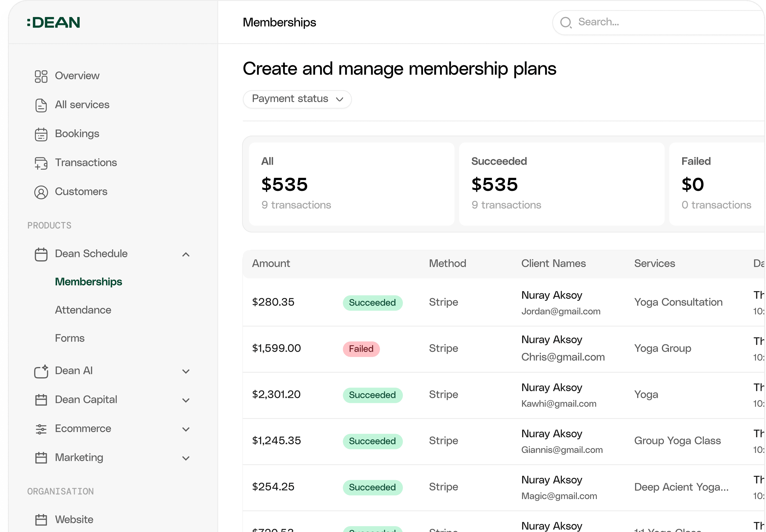Select Memberships in the sidebar

[88, 282]
